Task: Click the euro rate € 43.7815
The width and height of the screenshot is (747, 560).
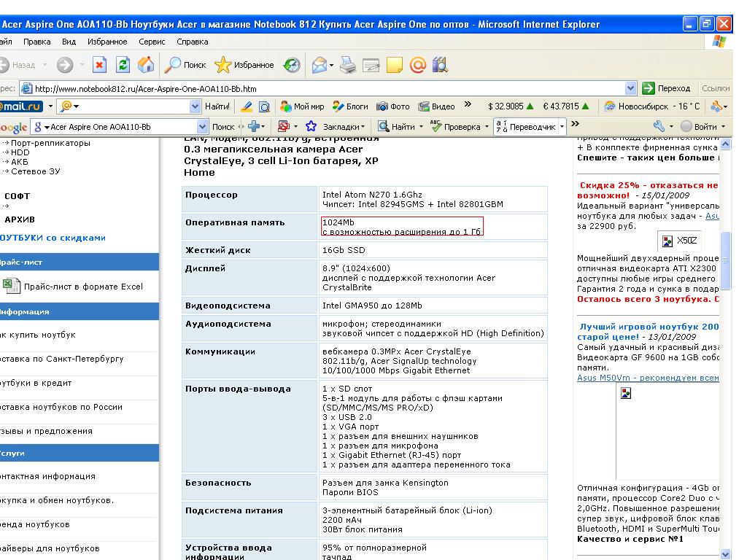Action: [566, 106]
